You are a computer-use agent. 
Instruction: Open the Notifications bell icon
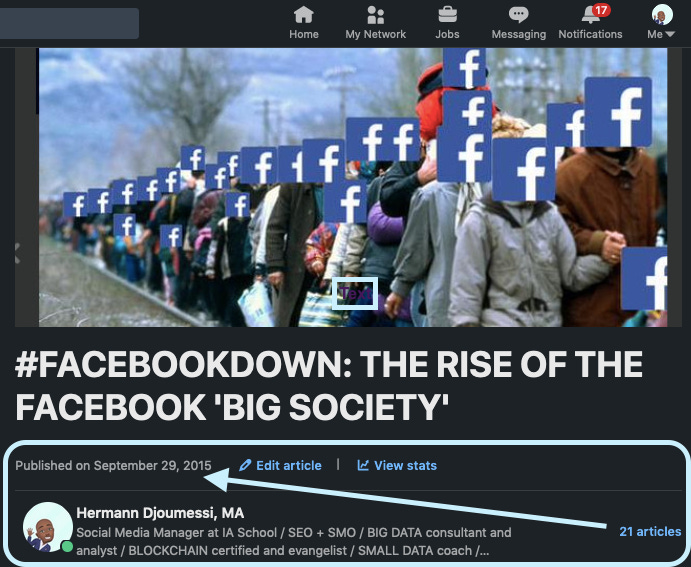(590, 15)
